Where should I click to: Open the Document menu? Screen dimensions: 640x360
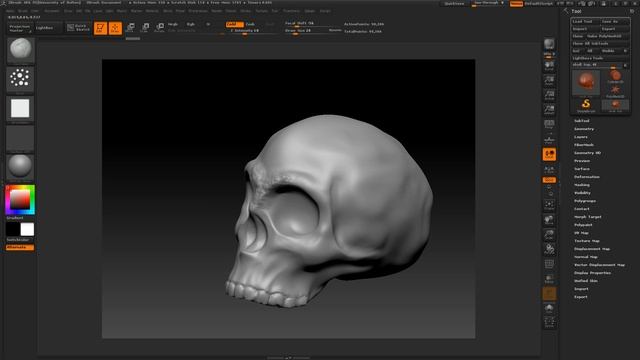[x=51, y=11]
